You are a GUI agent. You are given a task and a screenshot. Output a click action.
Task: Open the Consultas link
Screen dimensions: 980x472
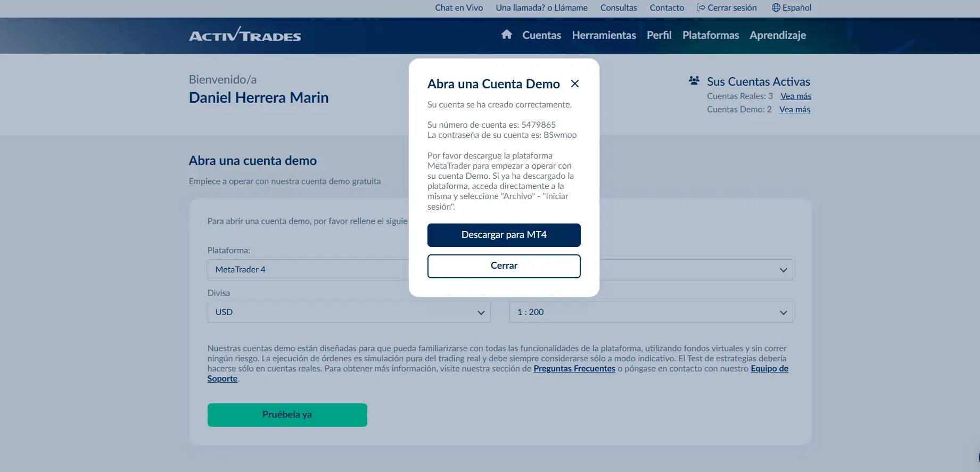[619, 7]
